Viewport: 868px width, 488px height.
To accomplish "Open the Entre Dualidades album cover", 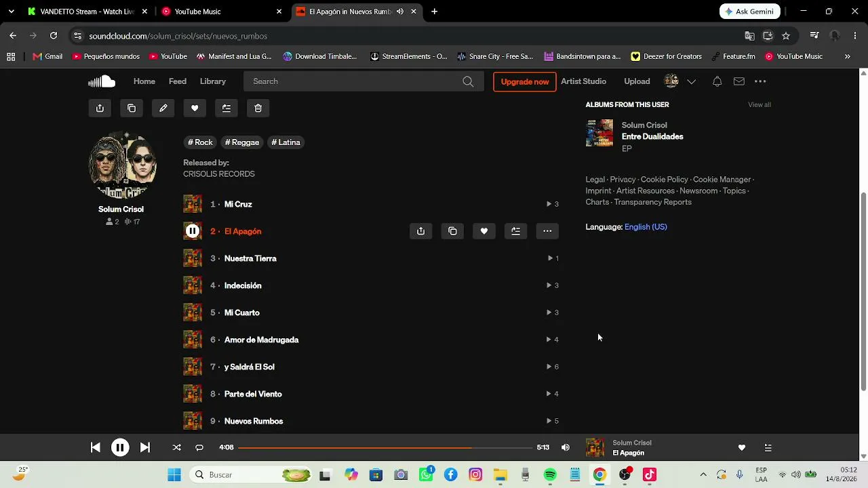I will [599, 134].
